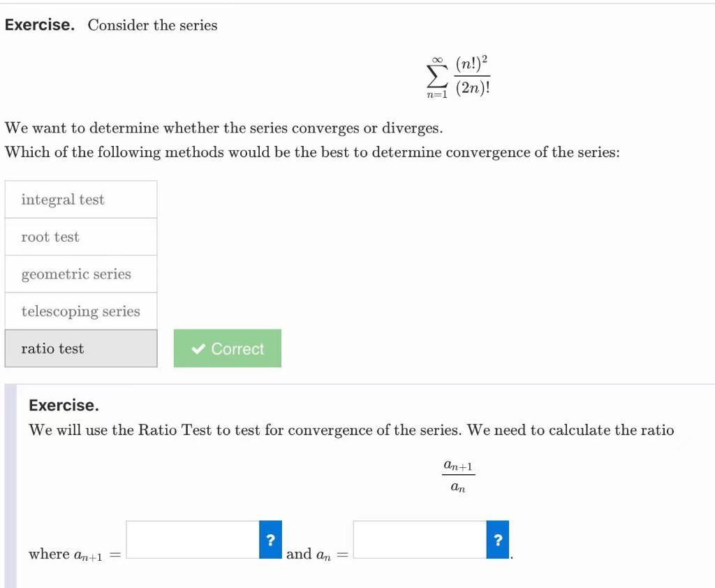This screenshot has height=588, width=715.
Task: Click the 'We want to determine' sentence
Action: point(223,128)
